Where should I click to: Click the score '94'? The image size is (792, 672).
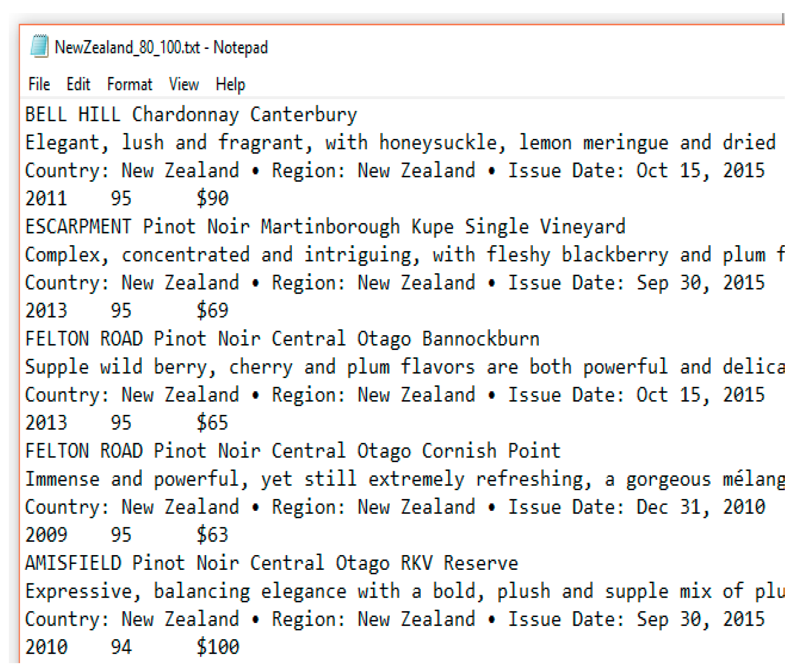121,647
